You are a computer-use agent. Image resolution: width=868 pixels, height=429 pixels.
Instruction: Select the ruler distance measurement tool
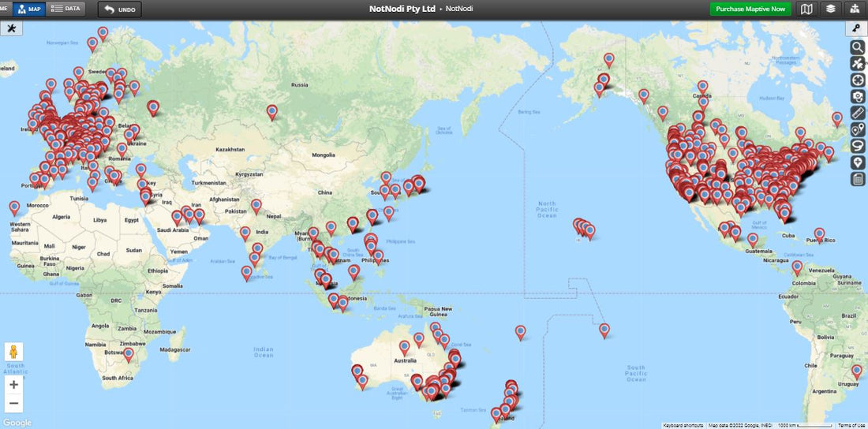[x=858, y=113]
